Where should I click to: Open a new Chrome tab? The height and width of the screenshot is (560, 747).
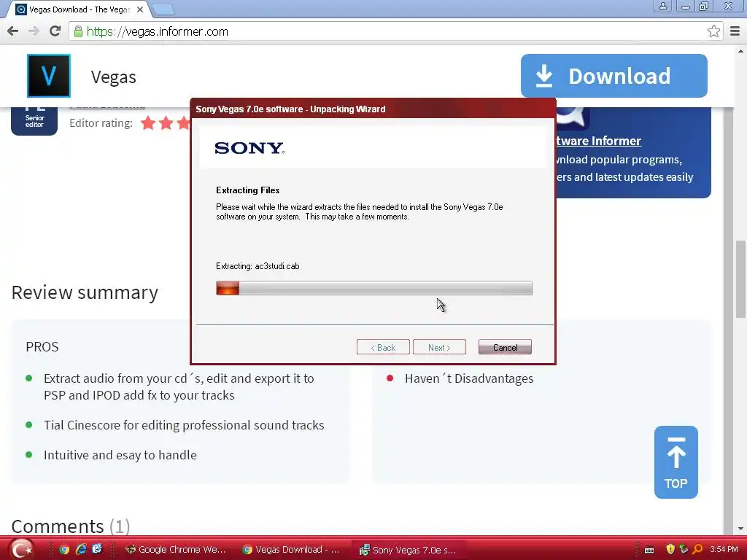tap(163, 9)
